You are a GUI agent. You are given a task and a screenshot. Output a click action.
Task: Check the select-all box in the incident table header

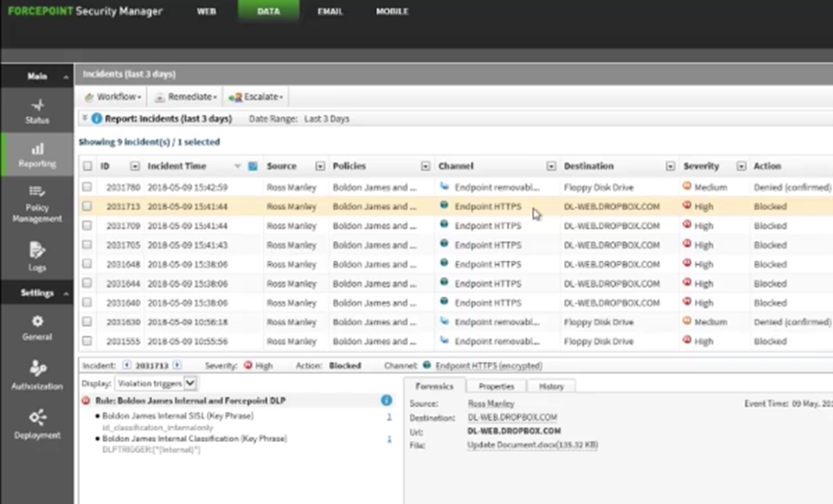pos(87,166)
